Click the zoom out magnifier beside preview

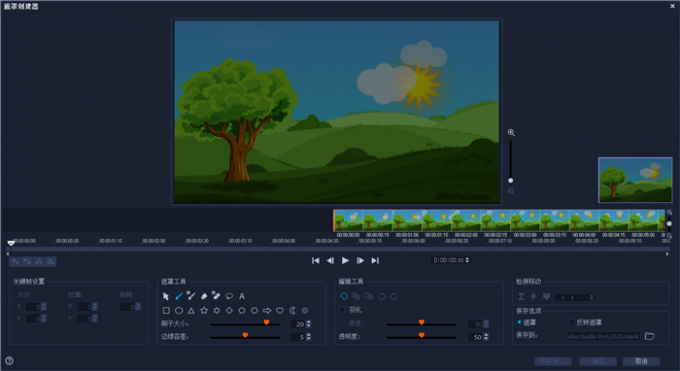tap(511, 191)
